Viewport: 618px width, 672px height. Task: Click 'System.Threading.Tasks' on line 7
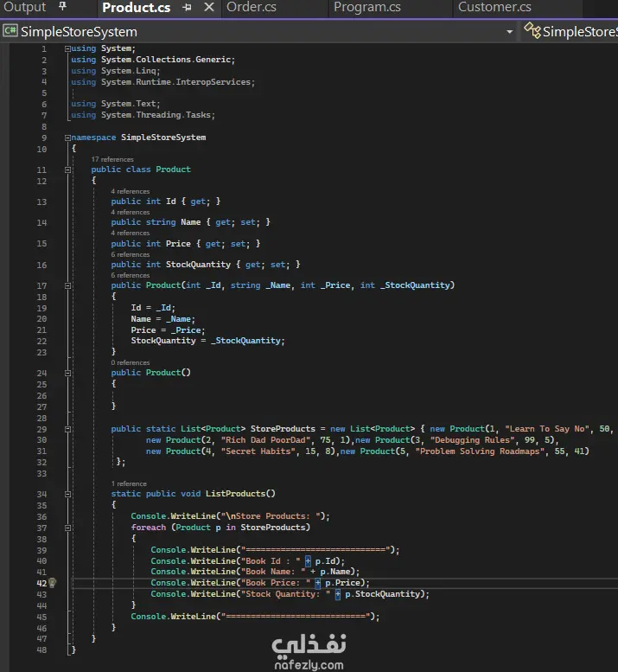tap(156, 115)
